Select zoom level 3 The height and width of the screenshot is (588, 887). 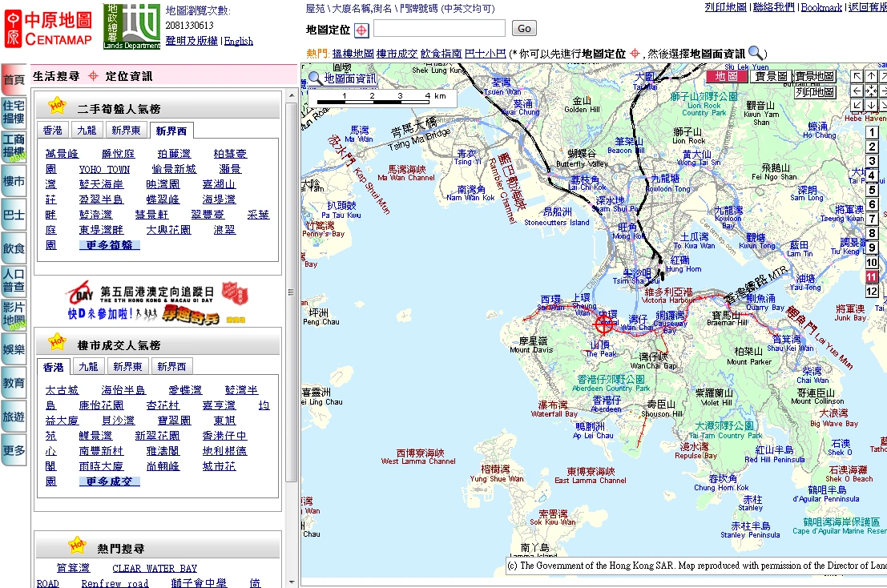click(872, 161)
